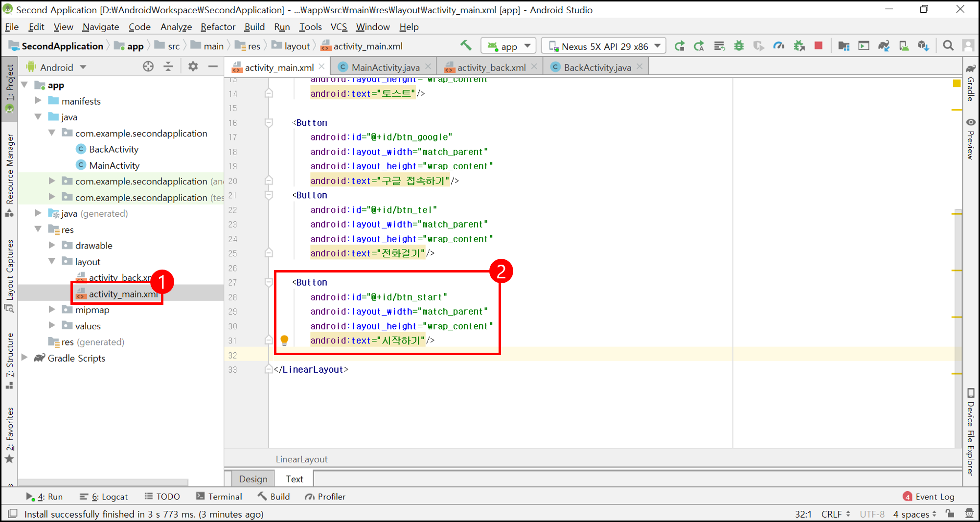Image resolution: width=980 pixels, height=522 pixels.
Task: Switch to the Design view button
Action: (253, 478)
